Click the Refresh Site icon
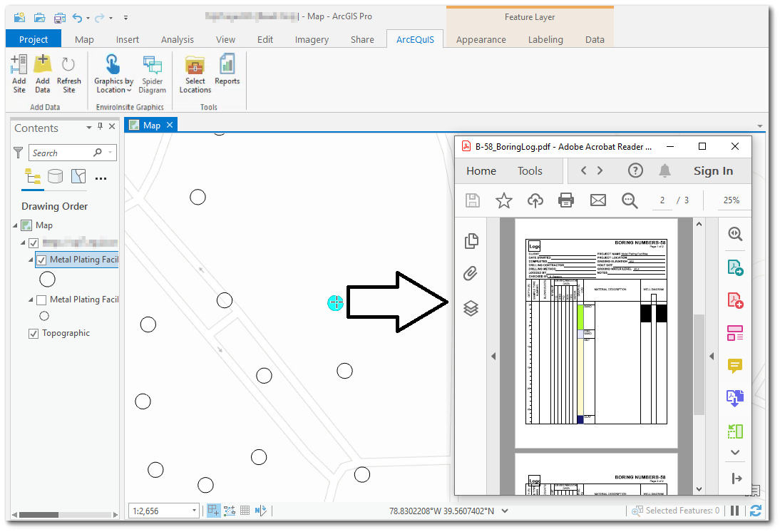The width and height of the screenshot is (780, 532). click(68, 73)
